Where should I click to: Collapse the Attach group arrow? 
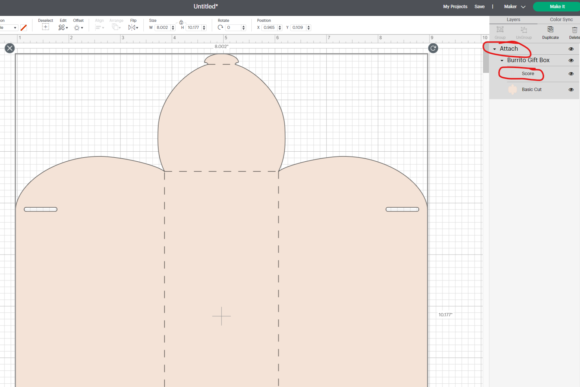tap(495, 49)
